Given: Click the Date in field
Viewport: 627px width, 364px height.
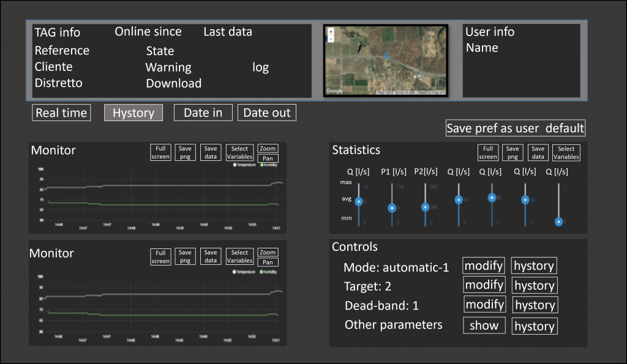Looking at the screenshot, I should point(203,113).
